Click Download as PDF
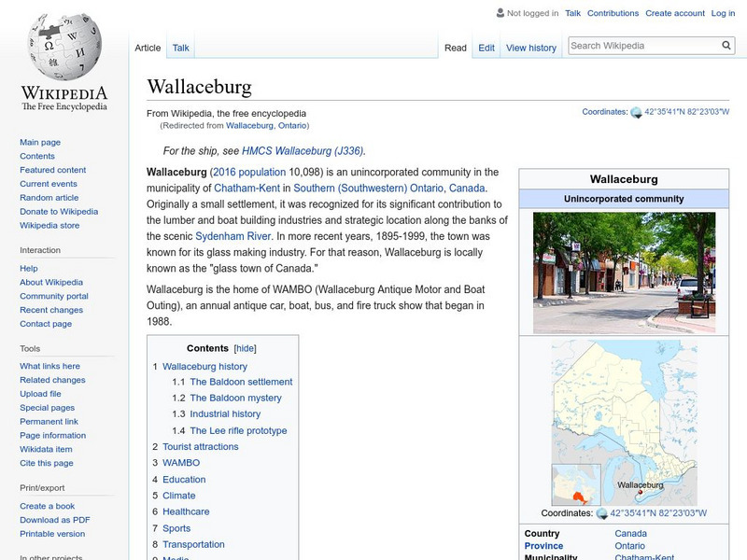Image resolution: width=747 pixels, height=560 pixels. 55,520
